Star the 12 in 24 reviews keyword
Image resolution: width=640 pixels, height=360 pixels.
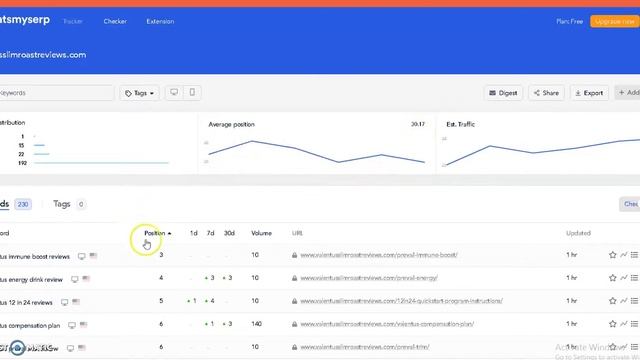[612, 301]
